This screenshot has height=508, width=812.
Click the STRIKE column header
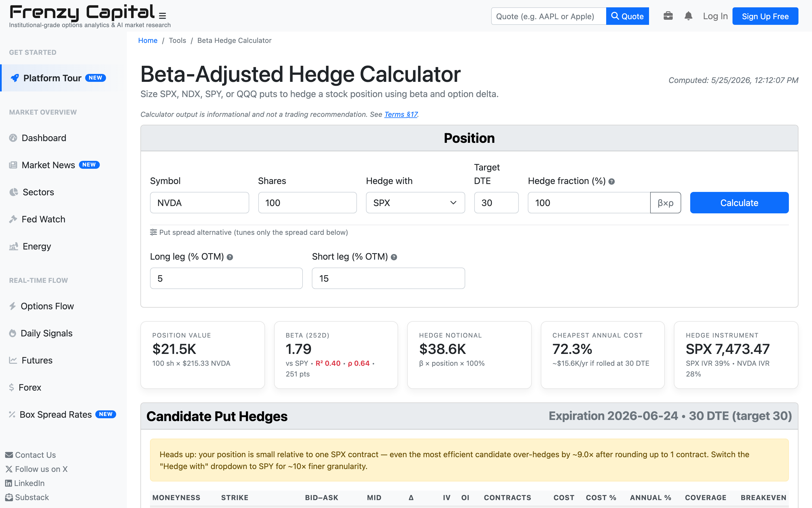235,498
